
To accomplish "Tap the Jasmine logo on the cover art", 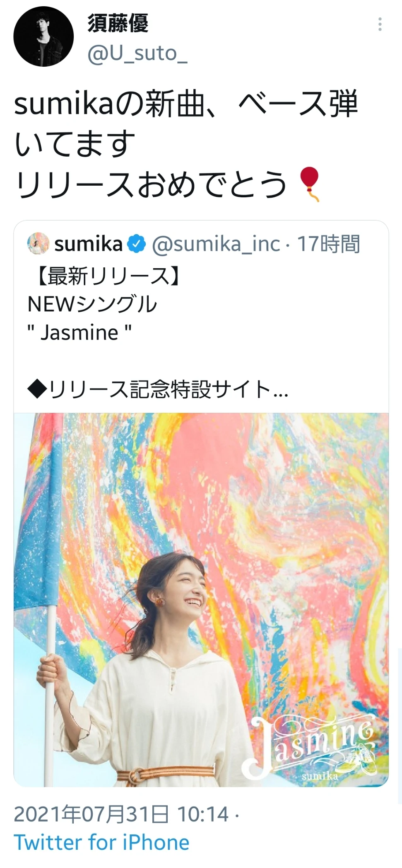I will [x=309, y=749].
